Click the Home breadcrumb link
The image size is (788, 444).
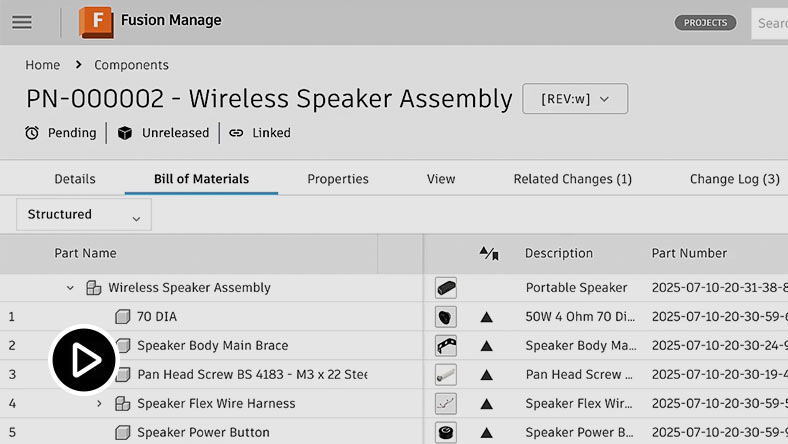[43, 65]
